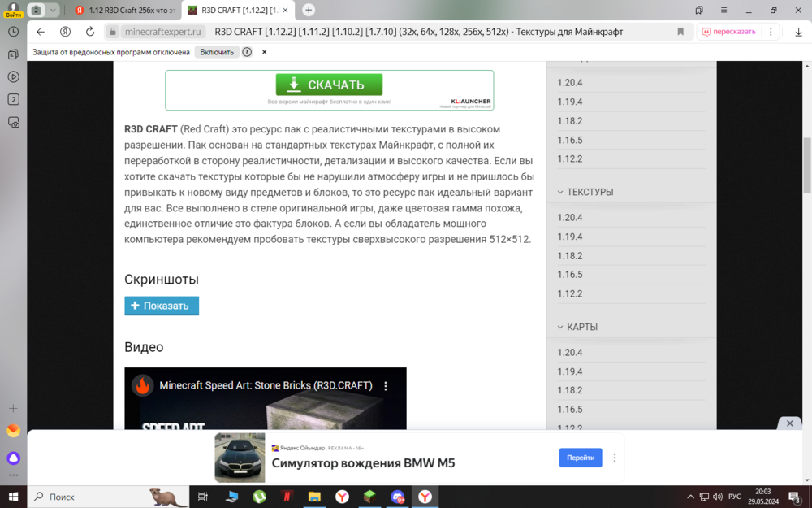812x508 pixels.
Task: Collapse the ТЕКСТУРЫ sidebar section
Action: click(x=585, y=192)
